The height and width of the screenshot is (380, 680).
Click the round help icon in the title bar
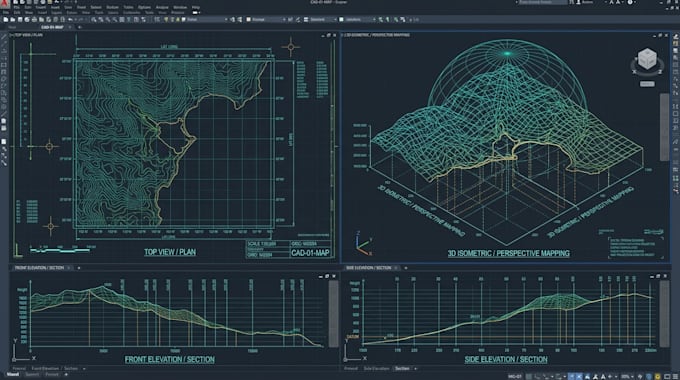pyautogui.click(x=630, y=2)
